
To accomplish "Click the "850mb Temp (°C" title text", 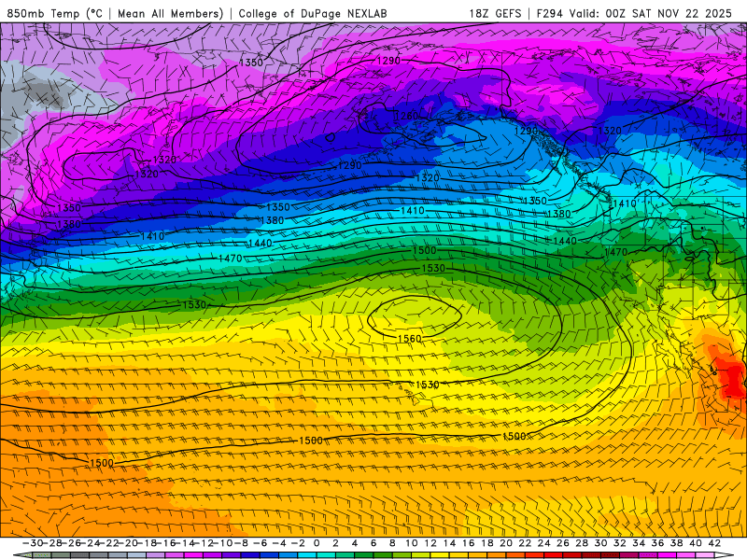I will coord(54,14).
